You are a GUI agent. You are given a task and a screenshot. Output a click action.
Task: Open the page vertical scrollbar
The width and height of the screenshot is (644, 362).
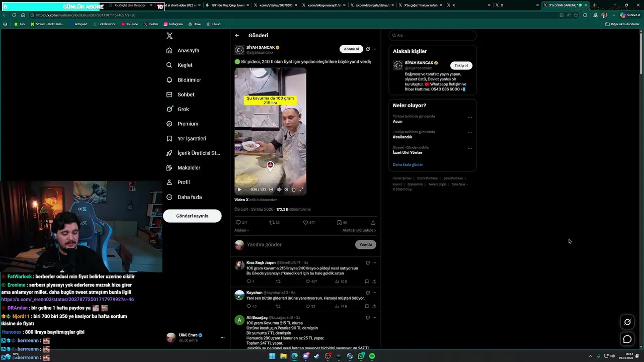coord(641,53)
